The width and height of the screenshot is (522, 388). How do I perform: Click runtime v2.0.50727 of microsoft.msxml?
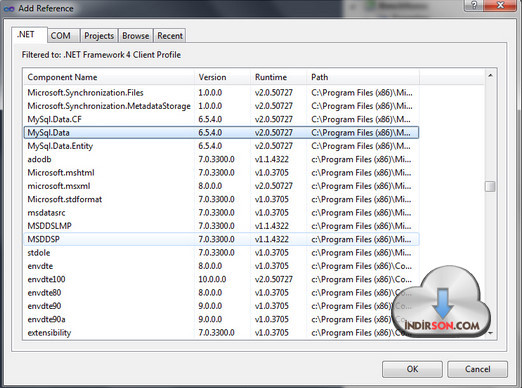pyautogui.click(x=274, y=186)
